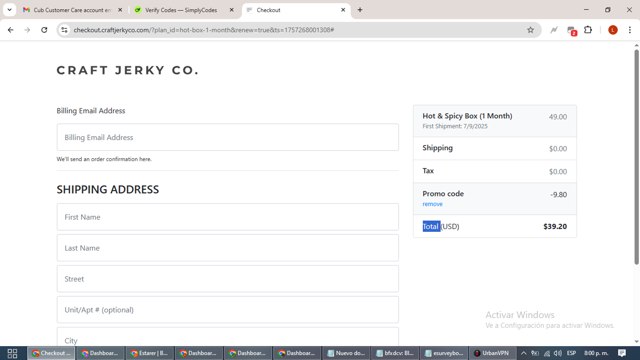
Task: Click the Craft Jerky Co. logo
Action: (x=127, y=70)
